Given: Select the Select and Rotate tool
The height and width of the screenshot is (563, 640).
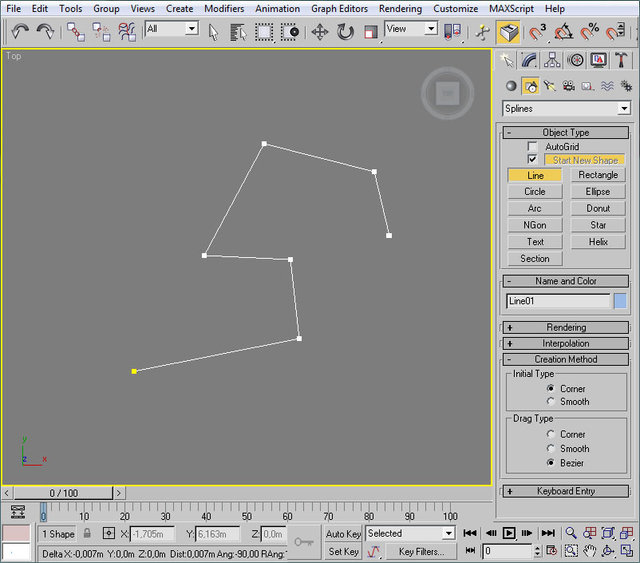Looking at the screenshot, I should pos(345,31).
